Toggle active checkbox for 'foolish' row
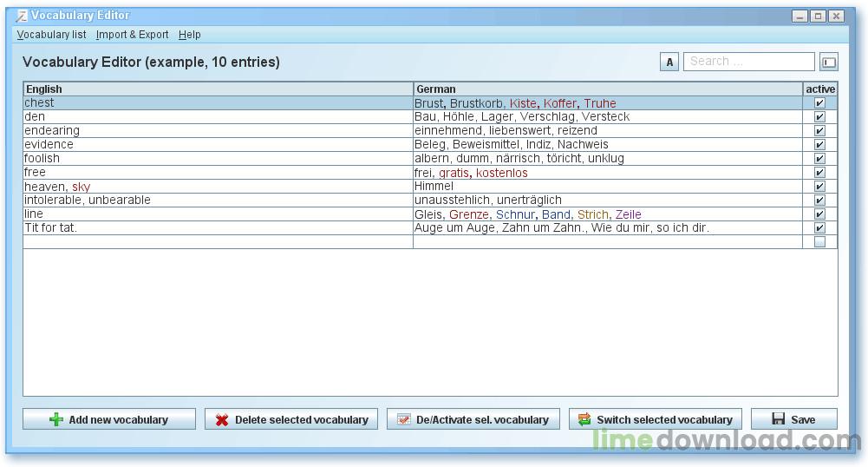Screen dimensions: 868x467 [819, 159]
